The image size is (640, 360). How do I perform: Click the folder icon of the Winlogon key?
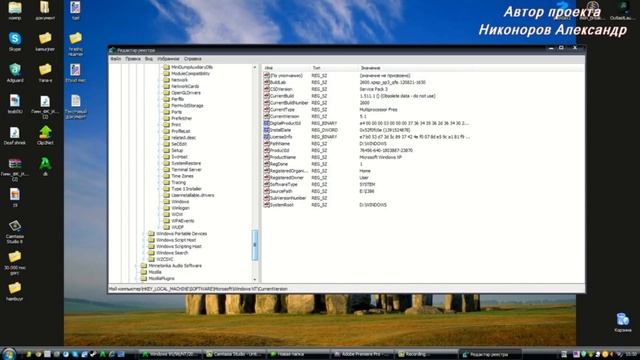pyautogui.click(x=167, y=208)
